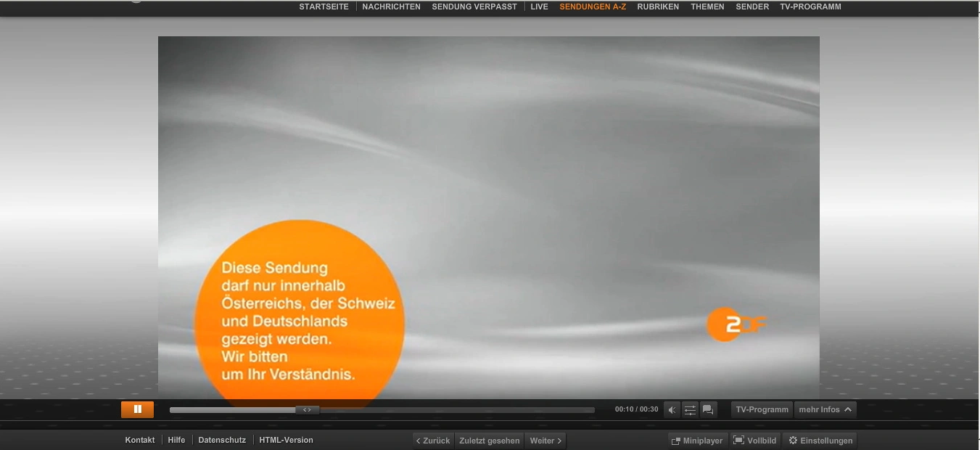Open the quality settings sliders icon

(x=690, y=410)
